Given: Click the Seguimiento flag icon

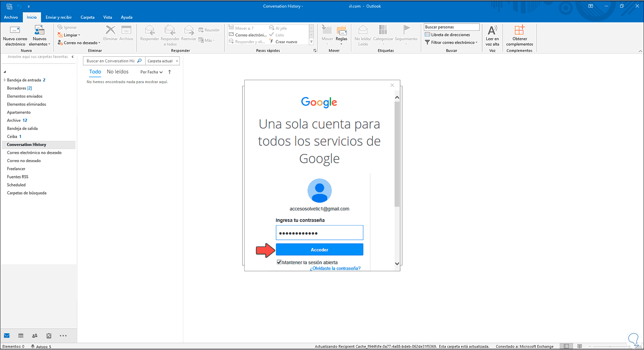Looking at the screenshot, I should pyautogui.click(x=406, y=29).
